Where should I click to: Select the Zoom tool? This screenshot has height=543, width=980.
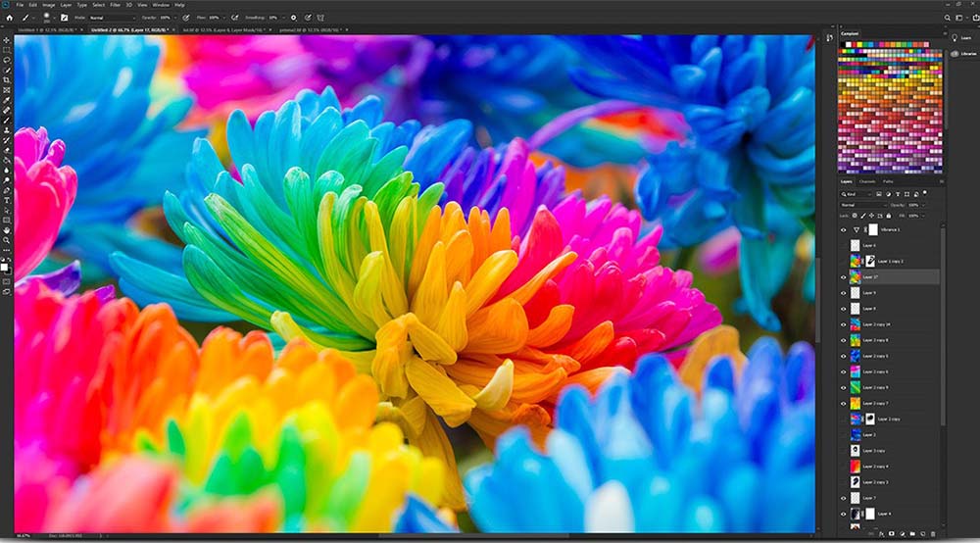tap(6, 239)
